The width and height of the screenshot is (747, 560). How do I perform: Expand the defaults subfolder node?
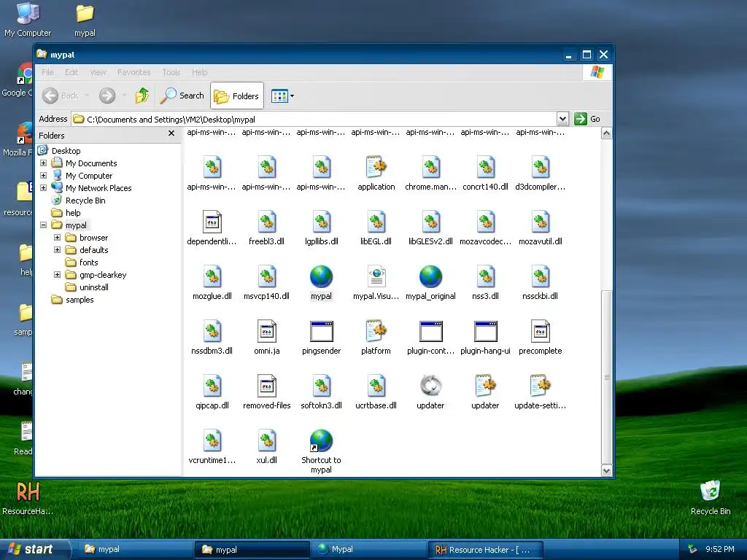pyautogui.click(x=57, y=250)
